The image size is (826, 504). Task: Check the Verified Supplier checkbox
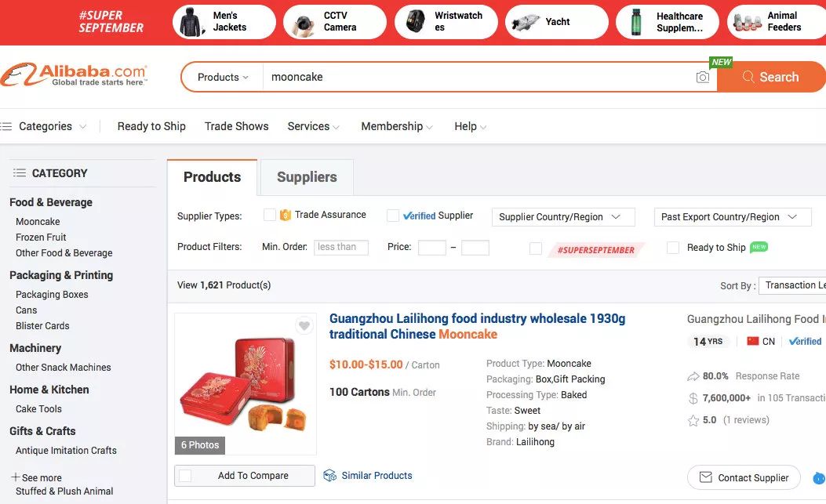point(393,216)
